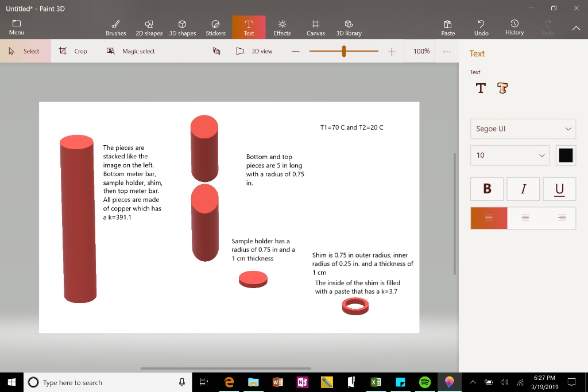Select the 3D text icon
The image size is (588, 392).
pyautogui.click(x=502, y=88)
